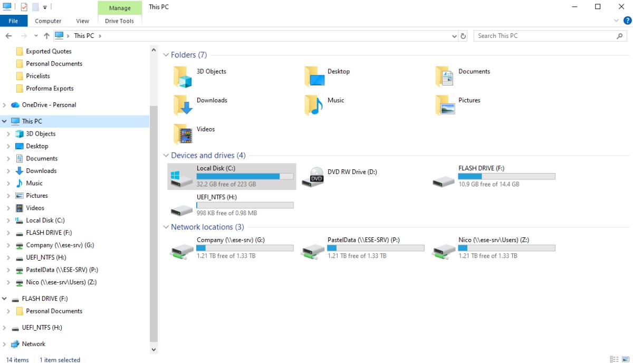Go up one level with Up arrow
The height and width of the screenshot is (364, 633).
coord(46,36)
